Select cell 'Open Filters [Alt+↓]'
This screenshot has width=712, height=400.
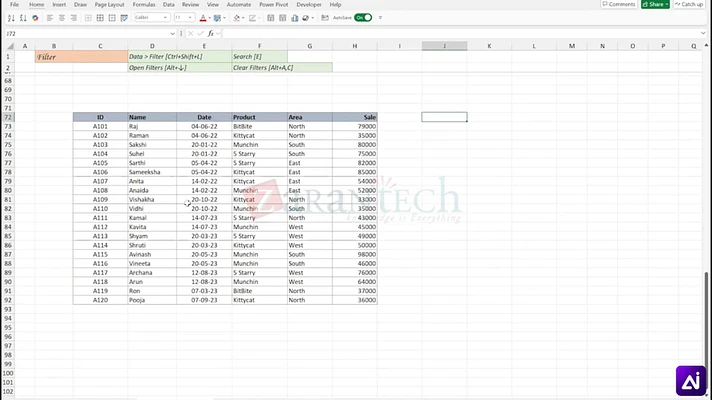coord(179,68)
